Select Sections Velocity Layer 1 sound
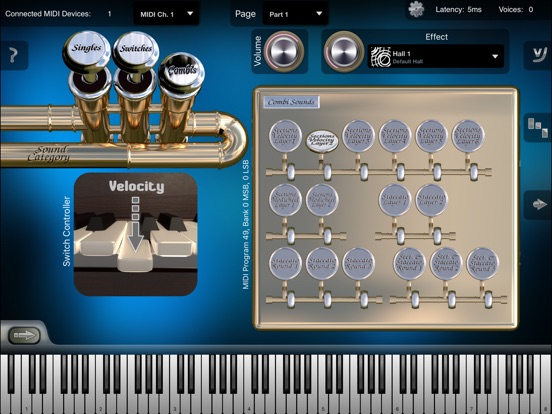This screenshot has width=552, height=414. 285,136
